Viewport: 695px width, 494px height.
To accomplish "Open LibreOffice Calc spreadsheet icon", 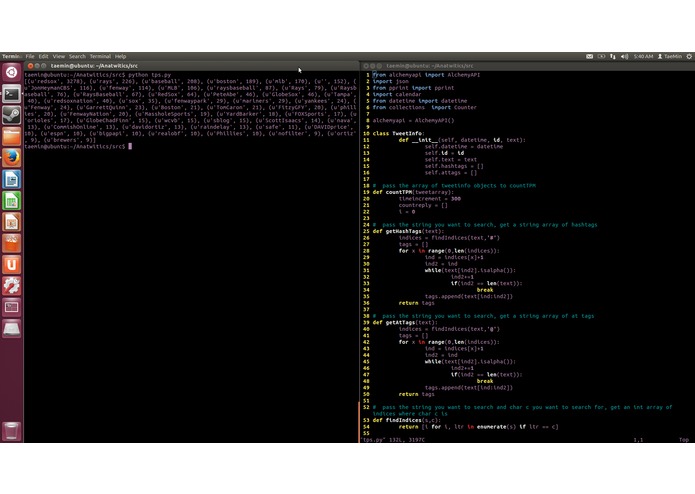I will pos(12,200).
